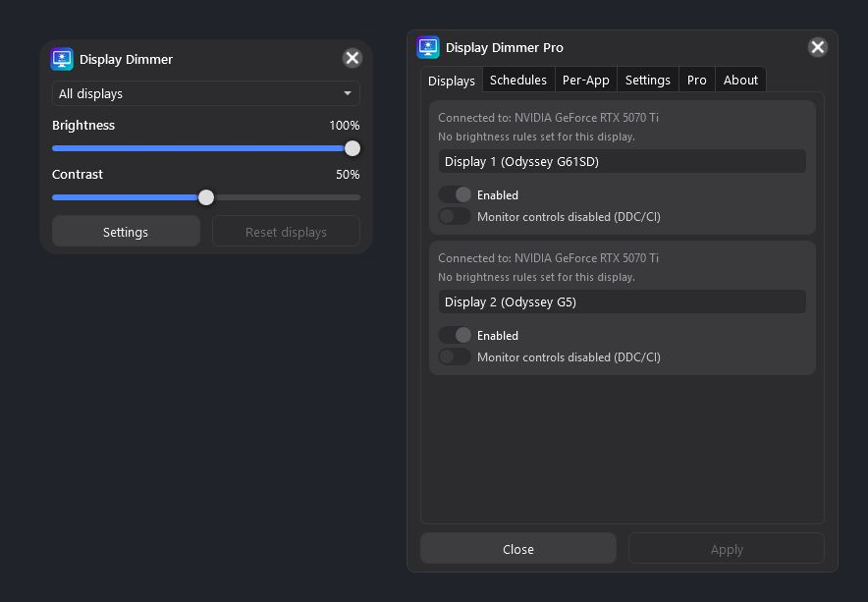Open the Per-App tab
This screenshot has height=602, width=868.
(x=585, y=80)
